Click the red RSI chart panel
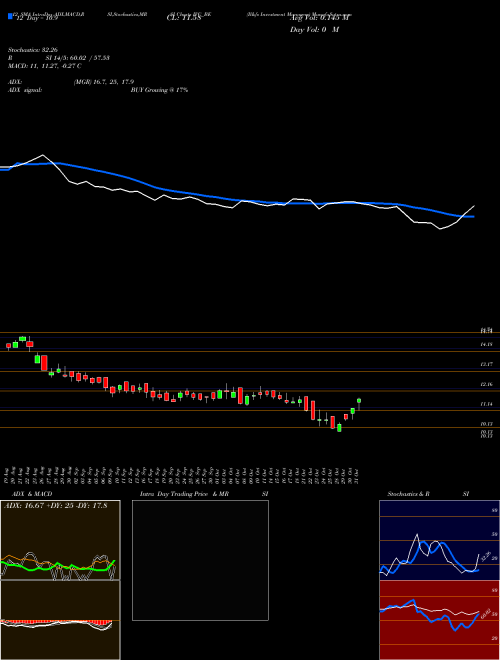The height and width of the screenshot is (660, 500). point(439,620)
